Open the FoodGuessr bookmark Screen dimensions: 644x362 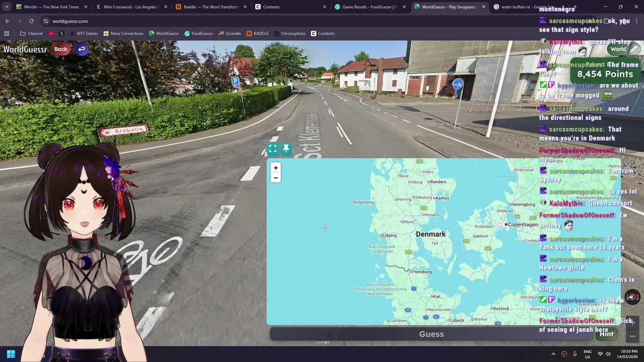(199, 33)
